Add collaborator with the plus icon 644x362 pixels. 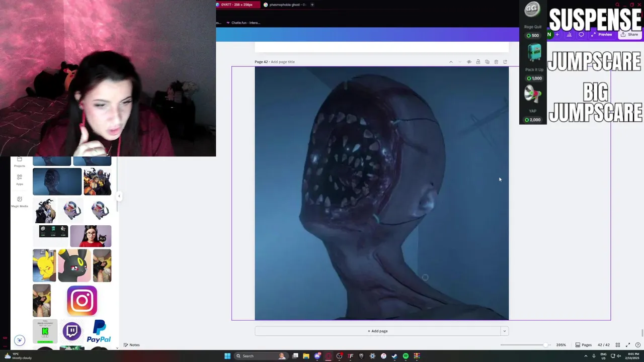(x=557, y=35)
